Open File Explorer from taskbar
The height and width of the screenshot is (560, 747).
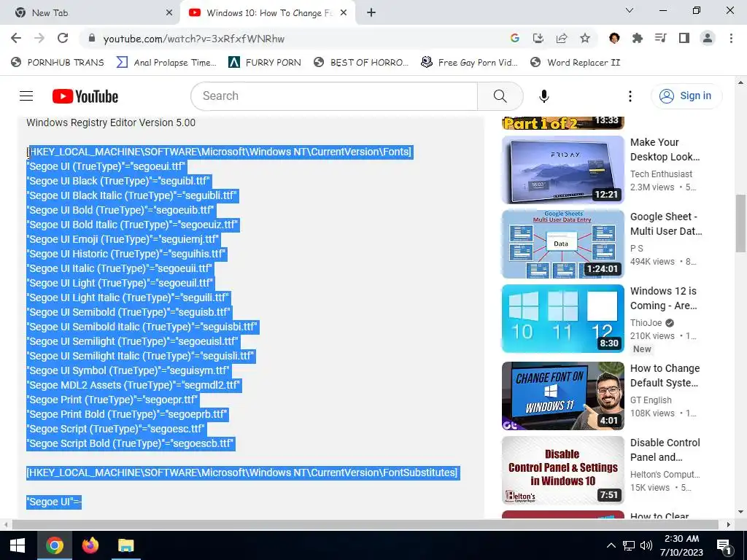pos(125,545)
